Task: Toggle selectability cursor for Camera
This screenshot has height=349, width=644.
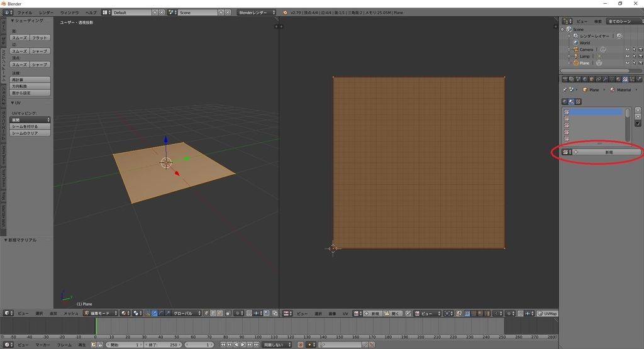Action: (x=634, y=50)
